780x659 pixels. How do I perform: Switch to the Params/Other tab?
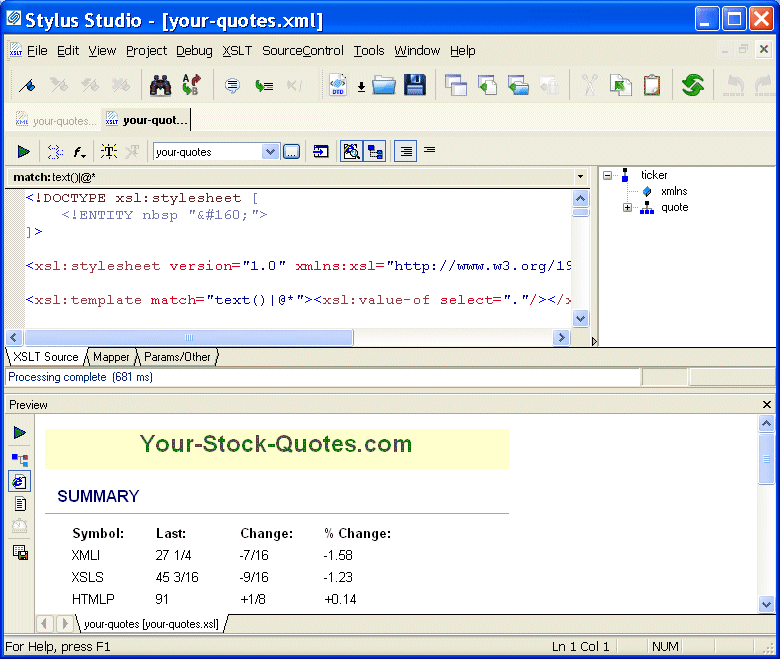tap(177, 357)
